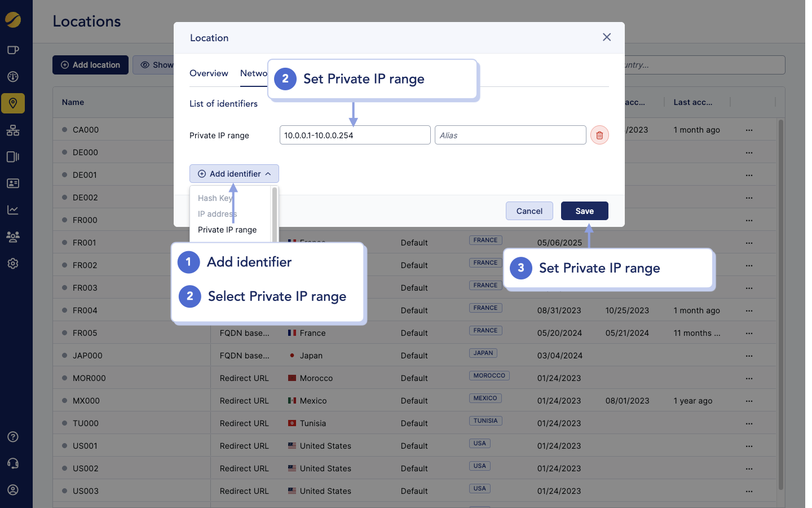
Task: Click the help question mark icon
Action: (13, 437)
